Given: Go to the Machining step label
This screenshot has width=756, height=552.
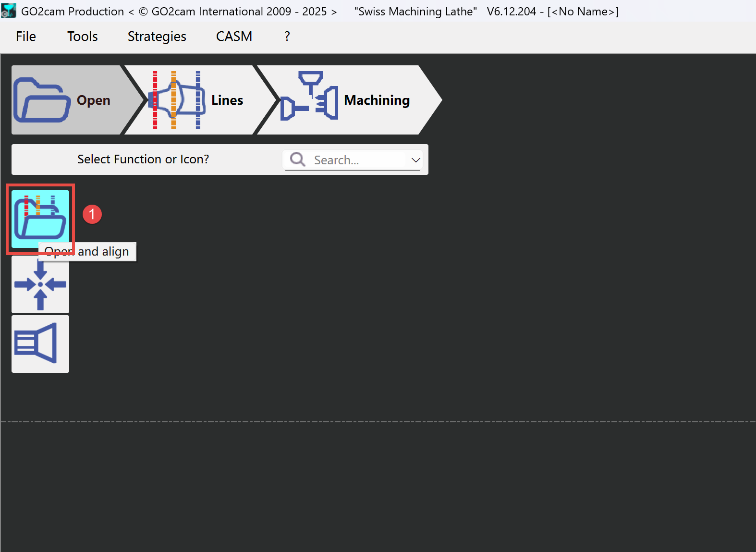Looking at the screenshot, I should [377, 100].
